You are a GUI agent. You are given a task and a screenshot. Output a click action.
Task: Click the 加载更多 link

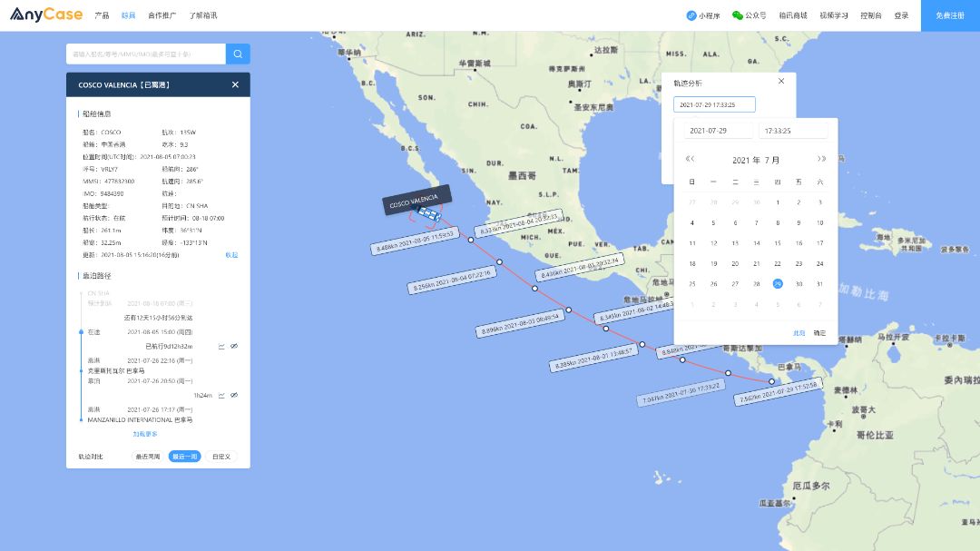[145, 434]
